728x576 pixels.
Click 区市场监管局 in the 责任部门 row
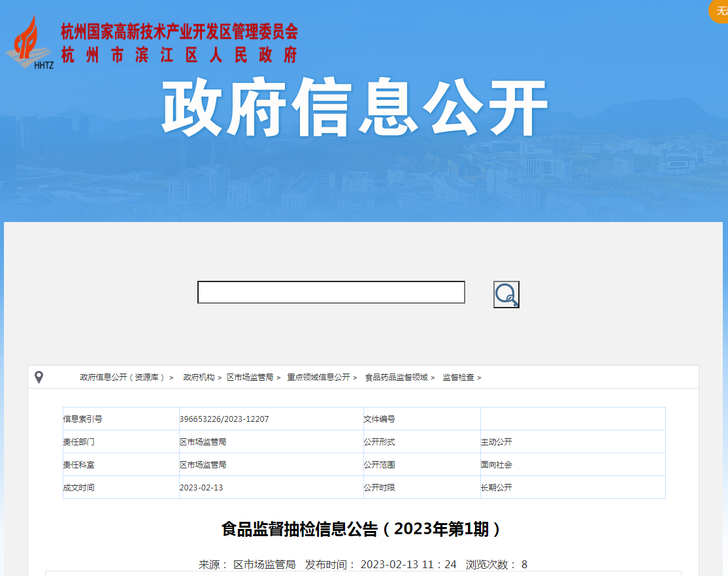click(x=203, y=442)
